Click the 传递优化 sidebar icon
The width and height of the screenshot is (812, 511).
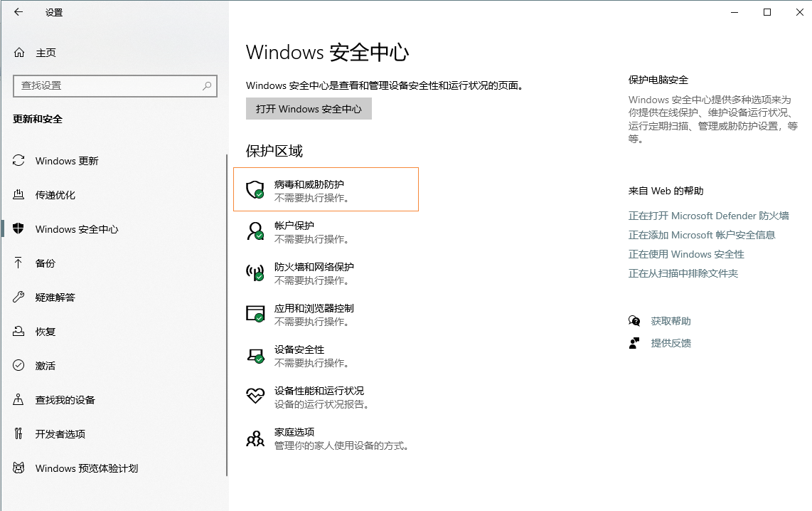pos(18,195)
